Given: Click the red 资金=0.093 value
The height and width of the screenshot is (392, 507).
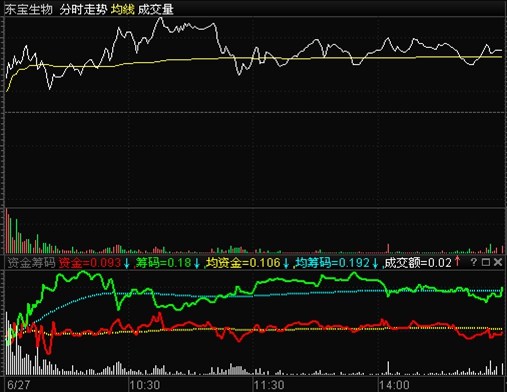Looking at the screenshot, I should click(90, 263).
